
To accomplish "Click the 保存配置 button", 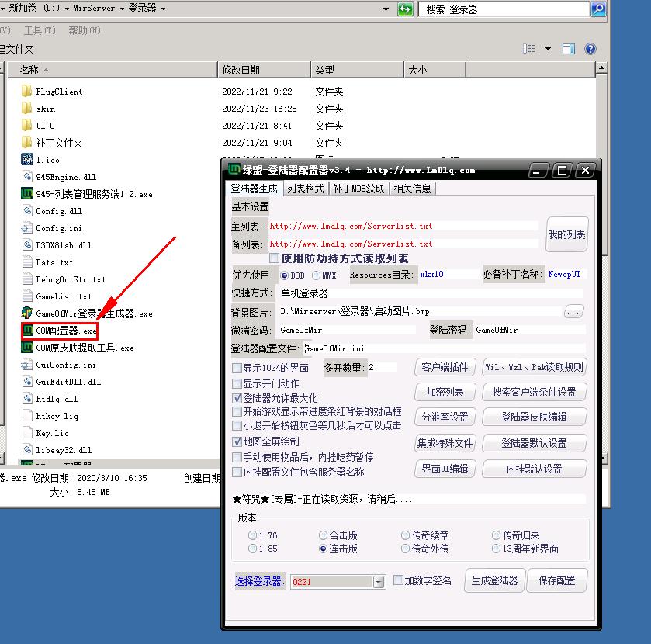I will (x=557, y=580).
